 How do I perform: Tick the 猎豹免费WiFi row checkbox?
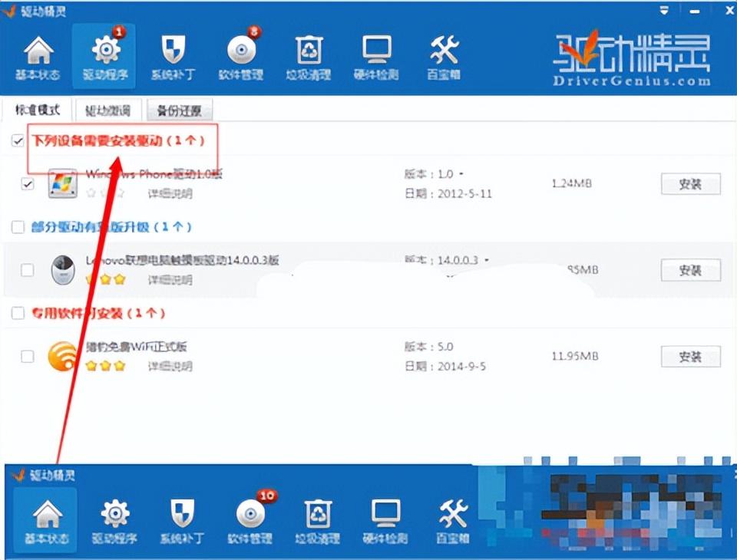pyautogui.click(x=28, y=356)
